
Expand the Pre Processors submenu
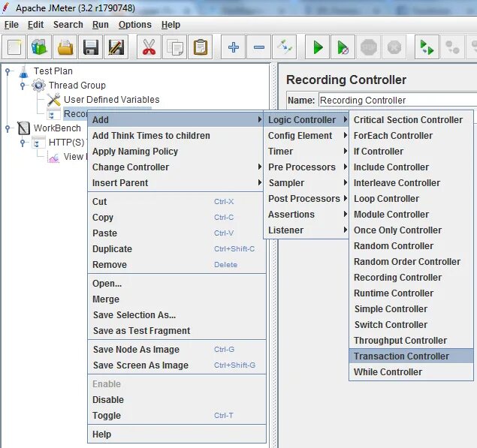tap(306, 167)
